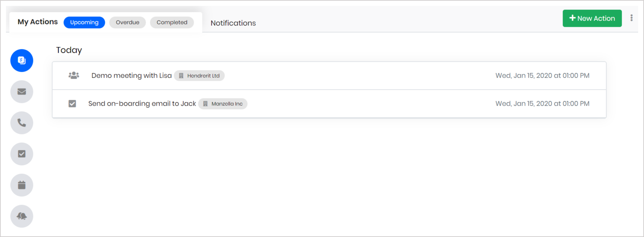The width and height of the screenshot is (644, 237).
Task: Show Completed actions
Action: click(172, 22)
